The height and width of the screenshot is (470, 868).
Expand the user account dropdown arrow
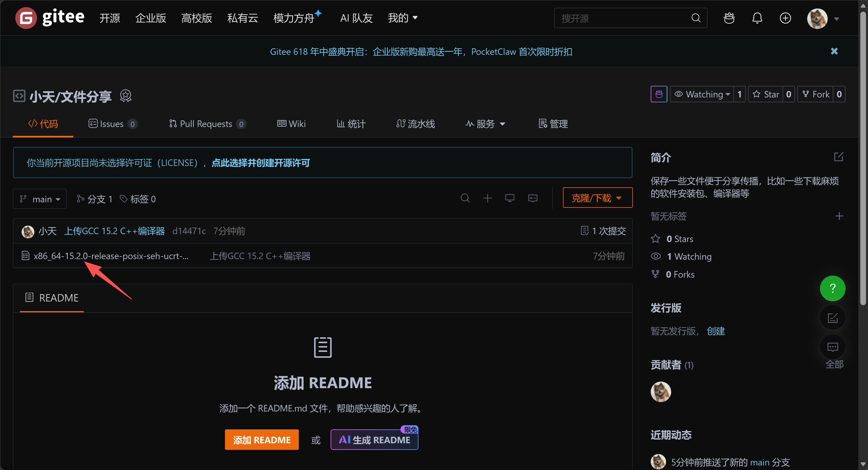[836, 19]
